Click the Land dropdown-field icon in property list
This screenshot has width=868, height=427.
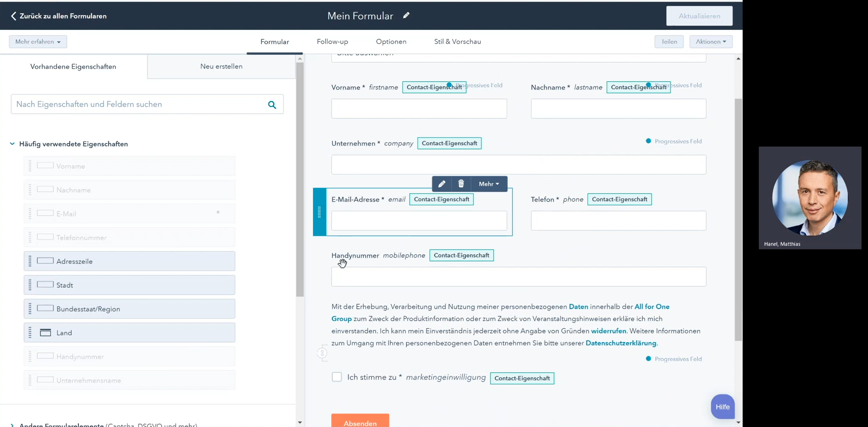coord(45,333)
